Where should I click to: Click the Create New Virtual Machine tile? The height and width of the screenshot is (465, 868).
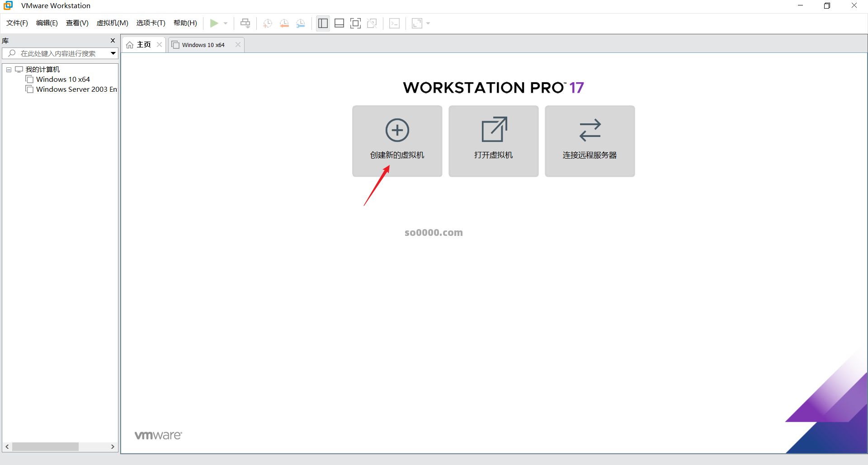pos(397,141)
